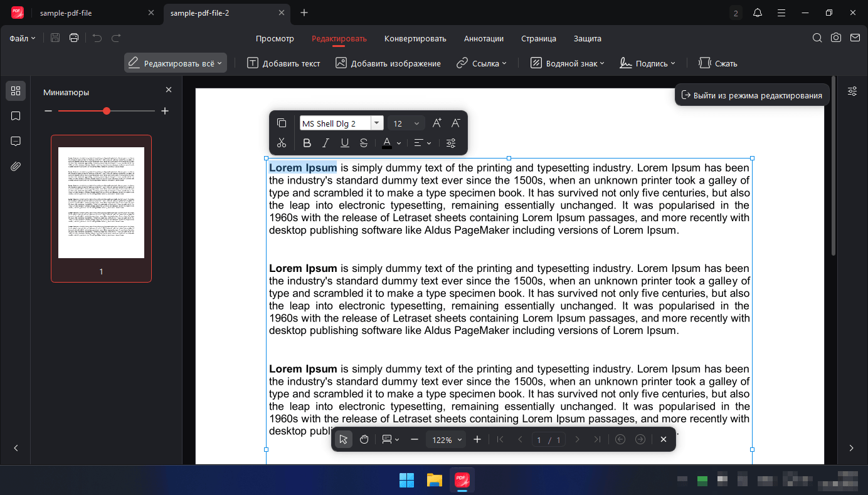The width and height of the screenshot is (868, 495).
Task: Expand the Подпись dropdown
Action: tap(673, 63)
